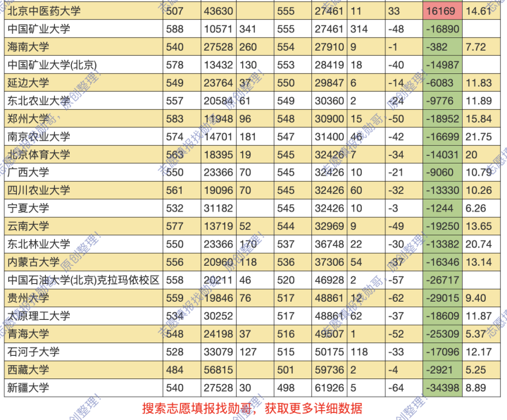Click the 延边大学 name cell
Viewport: 507px width, 420px height.
click(83, 82)
